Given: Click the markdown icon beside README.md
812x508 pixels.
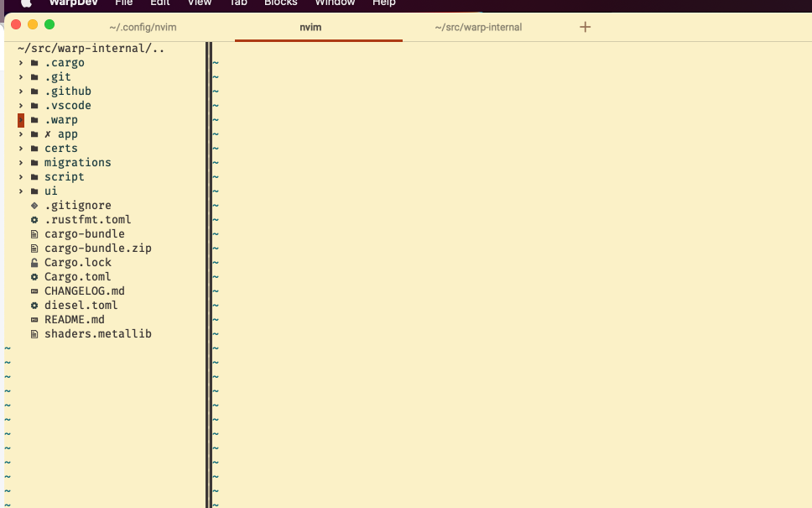Looking at the screenshot, I should pos(34,319).
